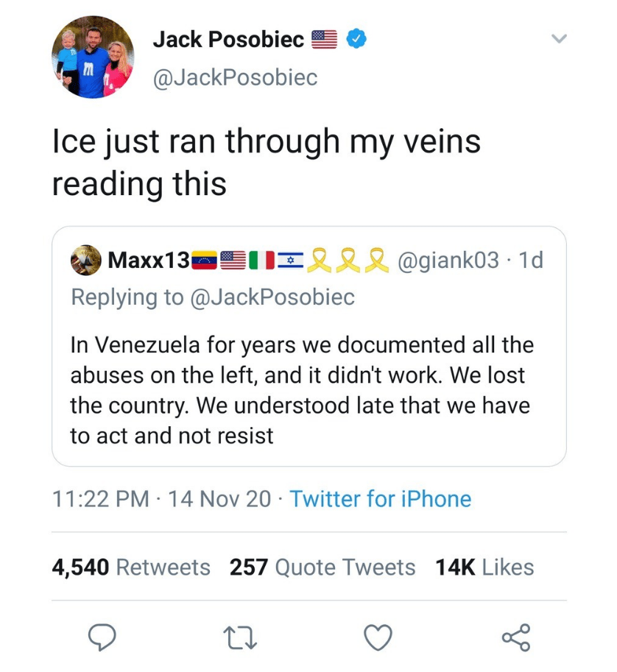This screenshot has width=617, height=672.
Task: Tap the retweet arrows icon
Action: pyautogui.click(x=239, y=637)
